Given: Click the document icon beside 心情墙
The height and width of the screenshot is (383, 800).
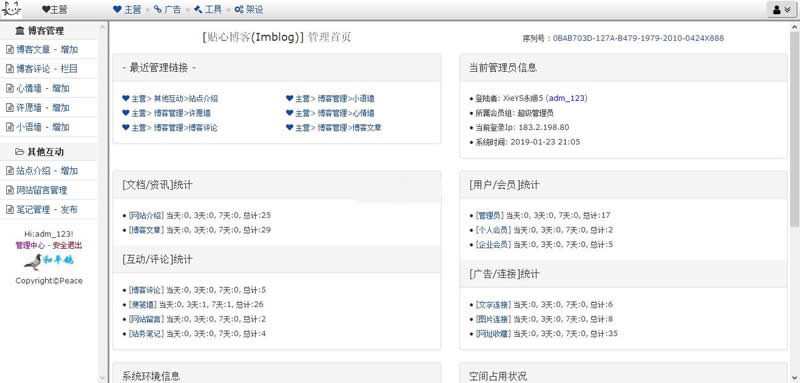Looking at the screenshot, I should (9, 88).
